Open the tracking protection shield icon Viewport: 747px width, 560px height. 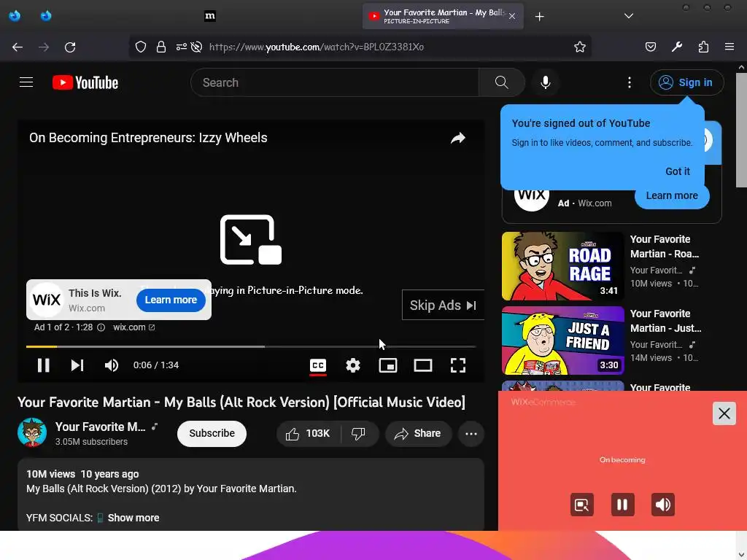point(141,47)
